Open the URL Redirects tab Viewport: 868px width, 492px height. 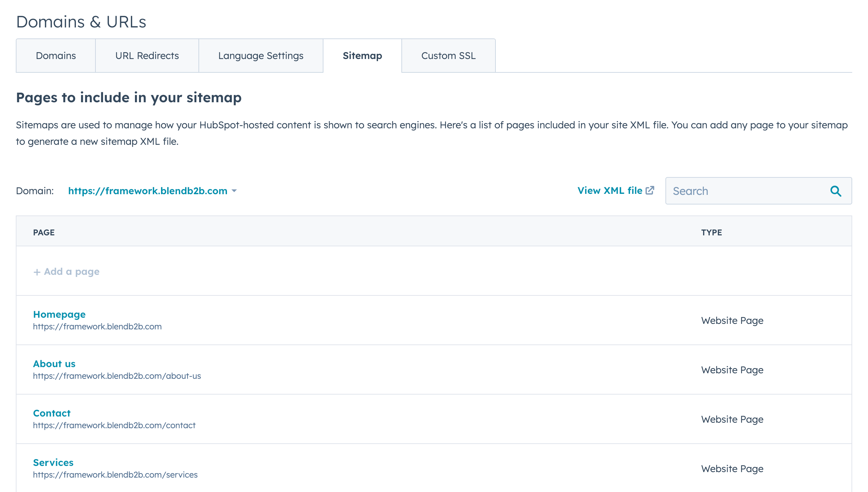(x=147, y=55)
